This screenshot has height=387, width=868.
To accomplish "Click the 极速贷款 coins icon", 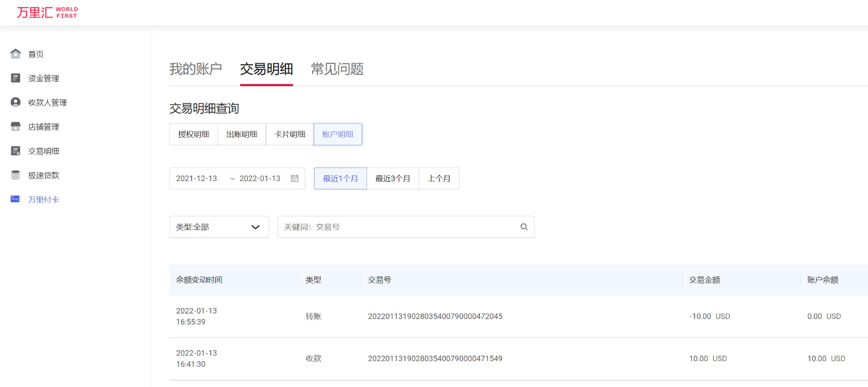I will [x=16, y=175].
